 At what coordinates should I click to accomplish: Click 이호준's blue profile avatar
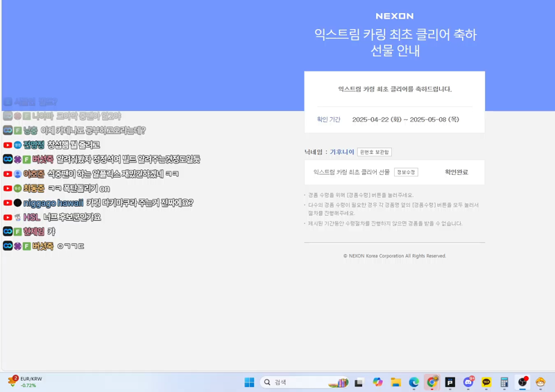pos(18,174)
